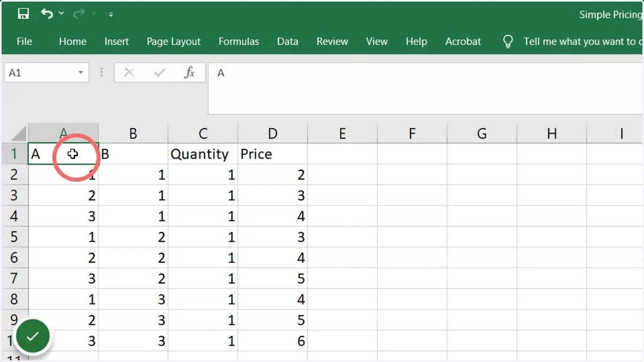The width and height of the screenshot is (644, 362).
Task: Select row 1 header
Action: [x=14, y=154]
